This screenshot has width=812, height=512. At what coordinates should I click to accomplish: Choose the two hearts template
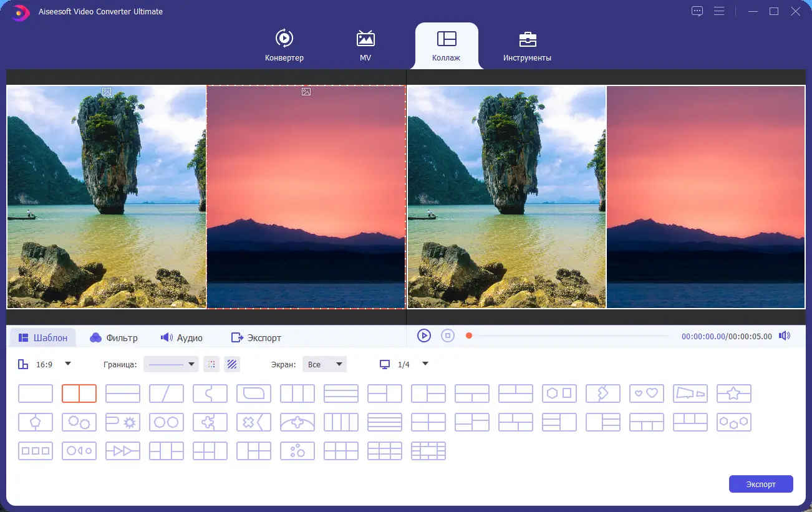[647, 394]
